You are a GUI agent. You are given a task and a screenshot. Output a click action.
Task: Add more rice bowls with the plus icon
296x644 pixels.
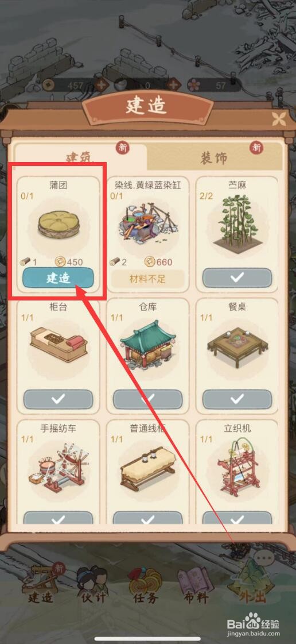(174, 86)
